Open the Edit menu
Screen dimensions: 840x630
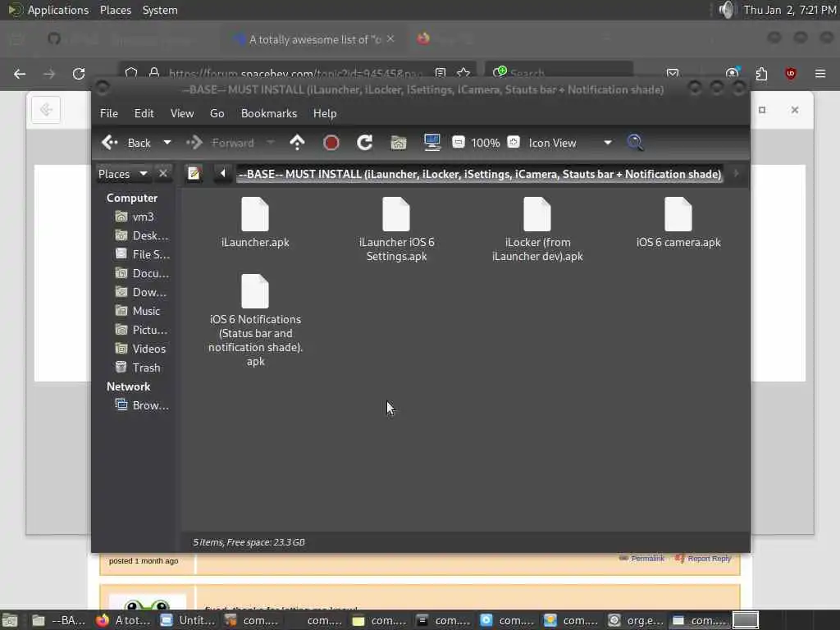coord(144,113)
